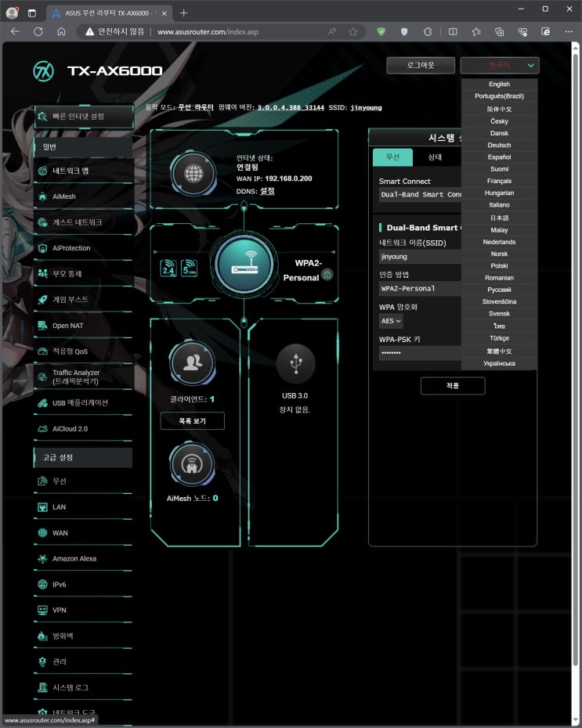Click the clients people icon
This screenshot has width=582, height=728.
pyautogui.click(x=192, y=362)
